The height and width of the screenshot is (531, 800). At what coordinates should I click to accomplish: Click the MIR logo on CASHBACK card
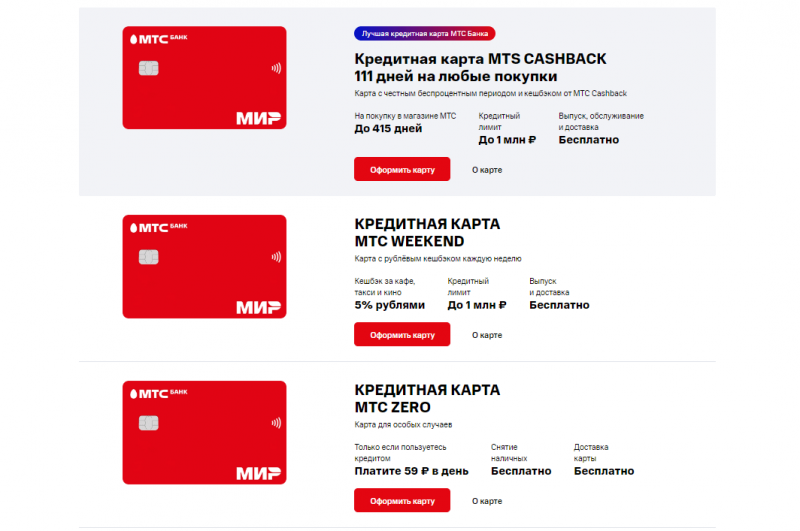tap(258, 118)
